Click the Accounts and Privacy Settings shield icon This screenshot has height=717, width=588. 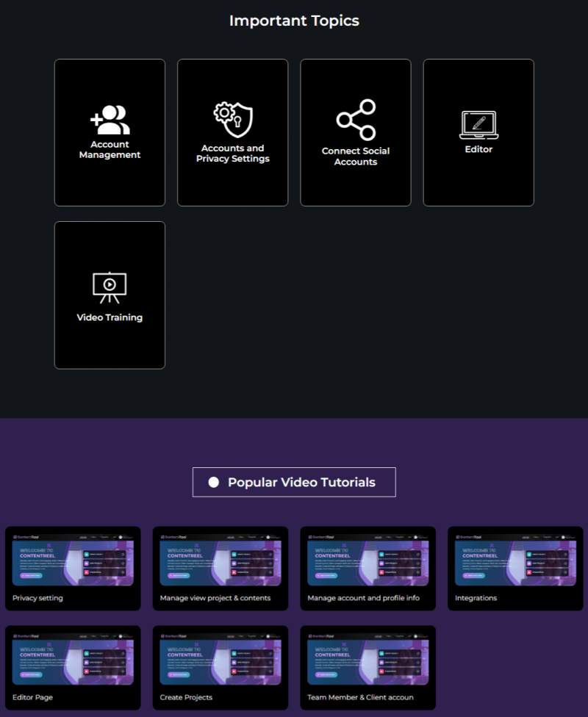[x=232, y=119]
